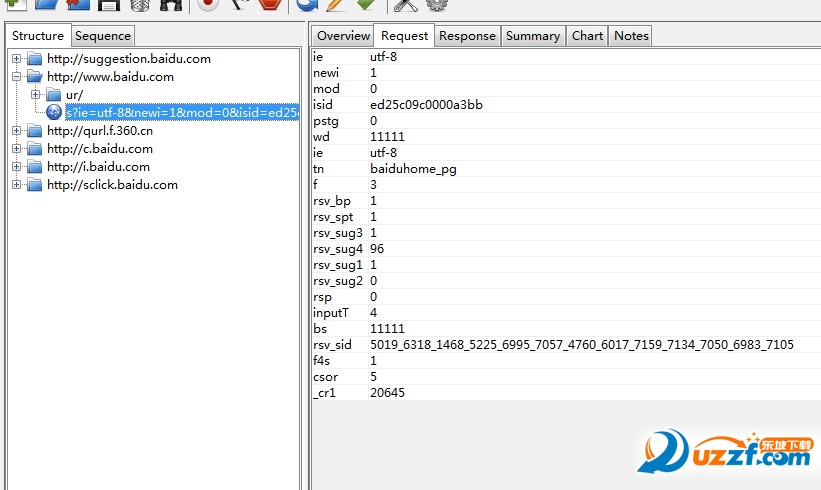Click the open folder icon beside www.baidu.com
821x490 pixels.
pyautogui.click(x=35, y=76)
